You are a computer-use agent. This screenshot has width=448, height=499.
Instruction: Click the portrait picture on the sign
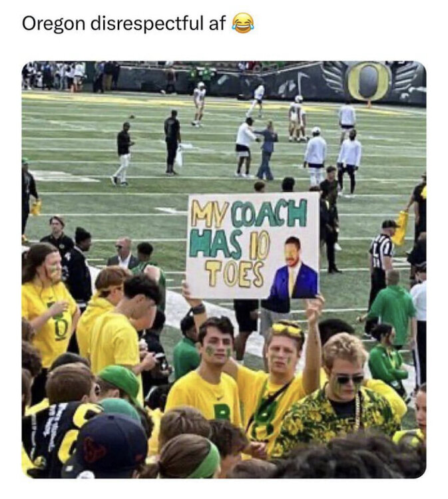(293, 268)
